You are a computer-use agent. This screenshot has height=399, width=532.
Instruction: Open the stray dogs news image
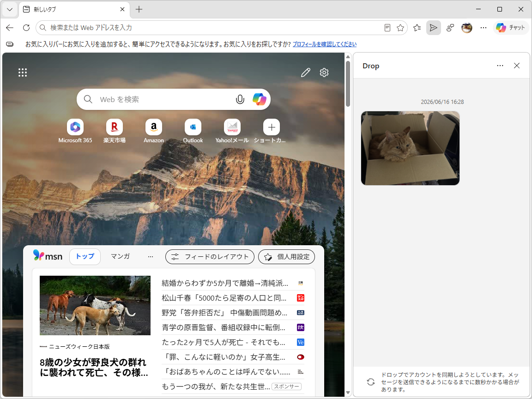coord(95,305)
